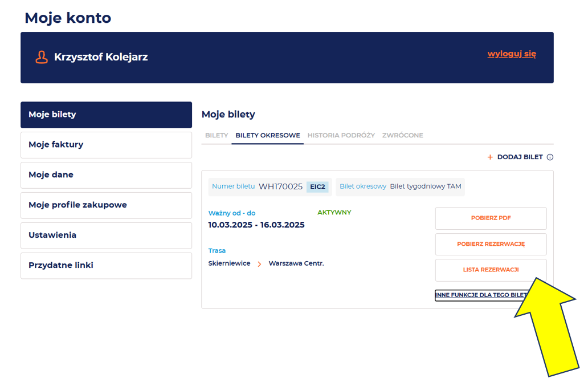This screenshot has height=378, width=588.
Task: Switch to the BILETY tab
Action: pos(217,136)
